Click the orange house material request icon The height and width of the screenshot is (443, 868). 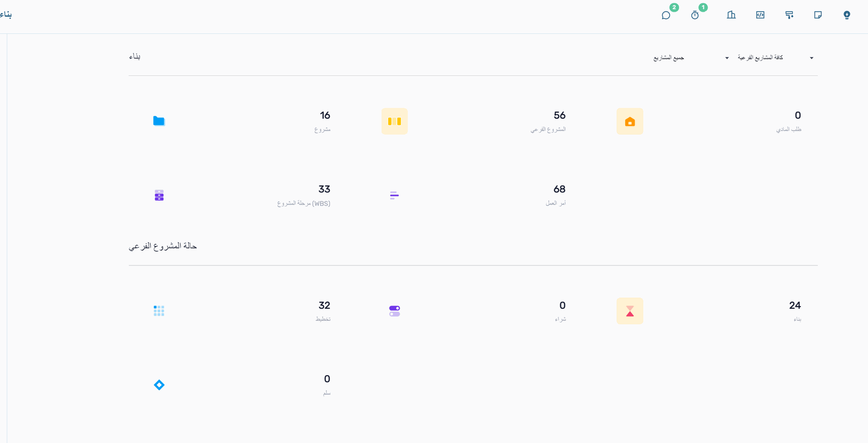[x=630, y=121]
